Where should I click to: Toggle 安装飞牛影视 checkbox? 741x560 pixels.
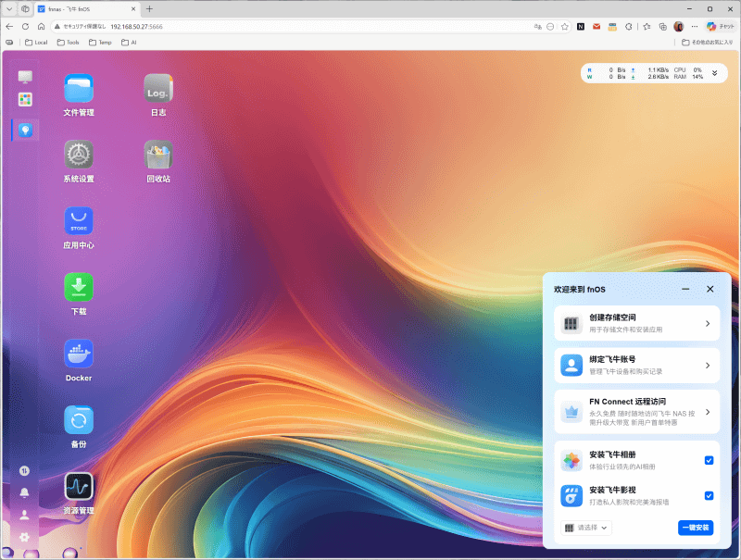tap(709, 495)
